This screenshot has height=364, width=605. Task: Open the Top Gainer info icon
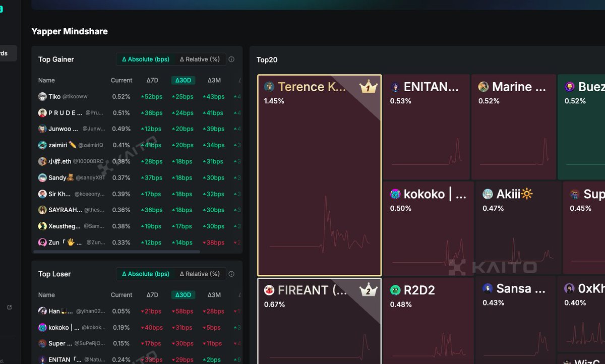click(231, 59)
